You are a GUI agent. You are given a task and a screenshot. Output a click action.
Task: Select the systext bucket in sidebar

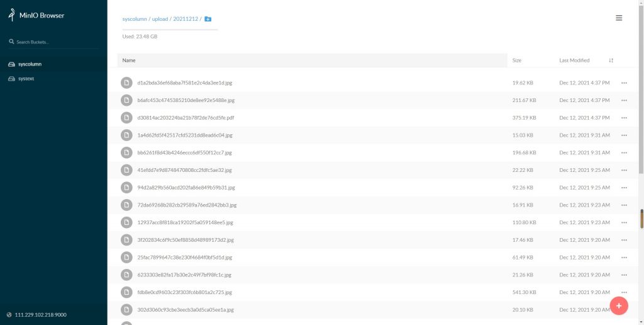coord(53,79)
